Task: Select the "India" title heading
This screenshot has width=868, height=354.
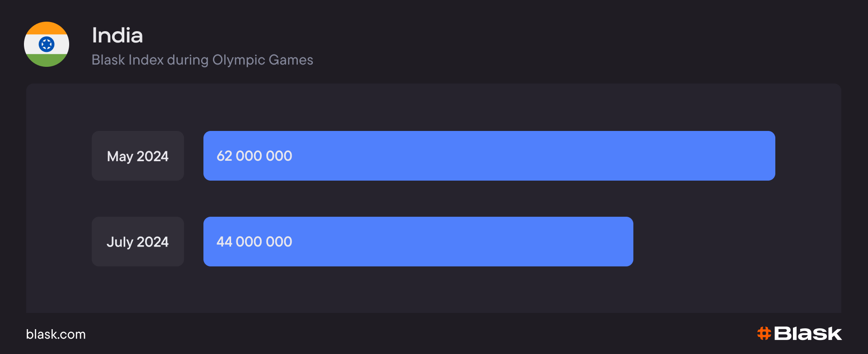Action: coord(117,35)
